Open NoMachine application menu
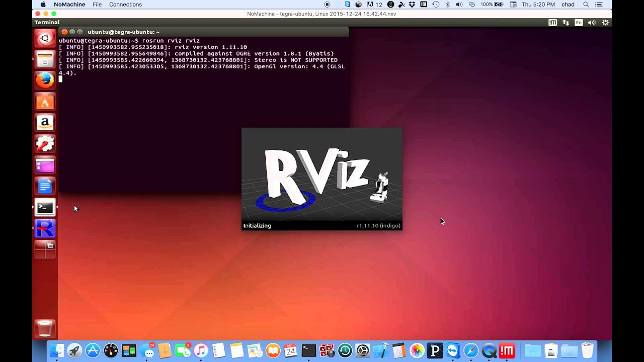The width and height of the screenshot is (644, 362). pyautogui.click(x=69, y=5)
